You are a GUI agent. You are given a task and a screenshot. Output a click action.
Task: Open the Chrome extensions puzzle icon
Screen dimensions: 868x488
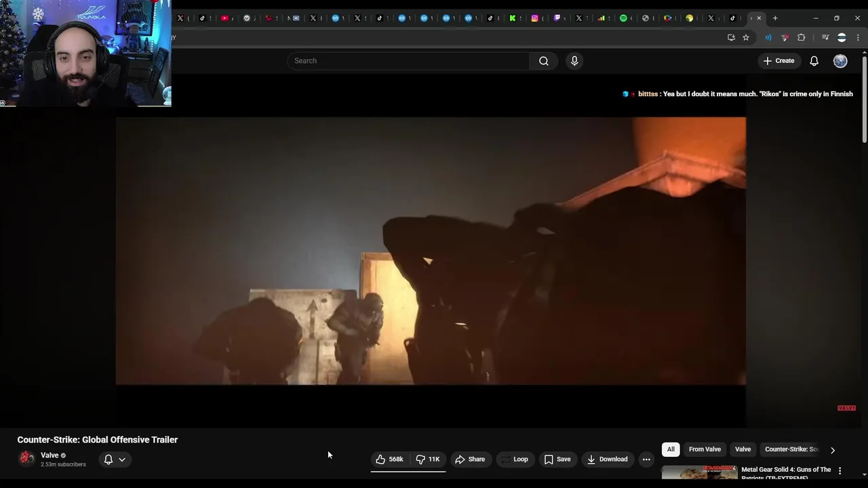pyautogui.click(x=802, y=38)
